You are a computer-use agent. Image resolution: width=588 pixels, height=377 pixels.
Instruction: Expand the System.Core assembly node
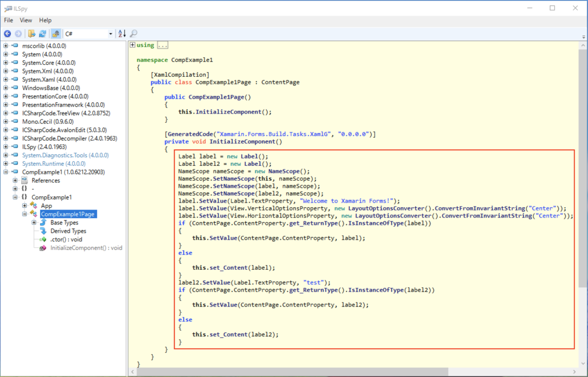[6, 63]
